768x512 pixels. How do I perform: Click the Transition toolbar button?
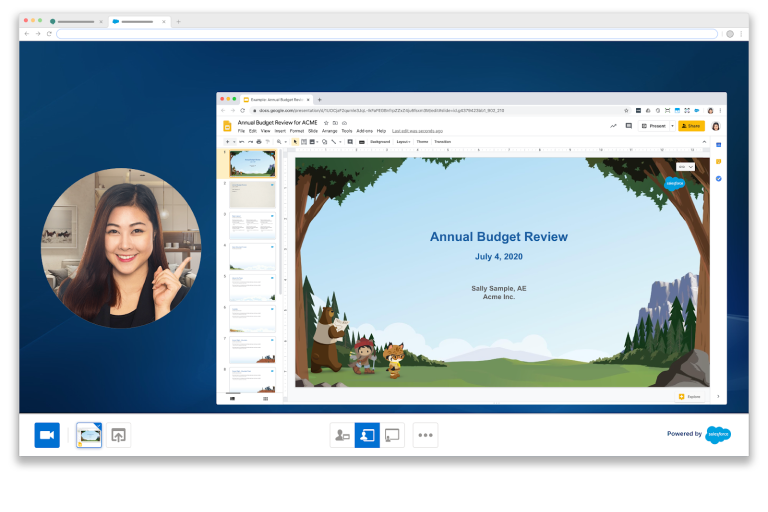443,142
